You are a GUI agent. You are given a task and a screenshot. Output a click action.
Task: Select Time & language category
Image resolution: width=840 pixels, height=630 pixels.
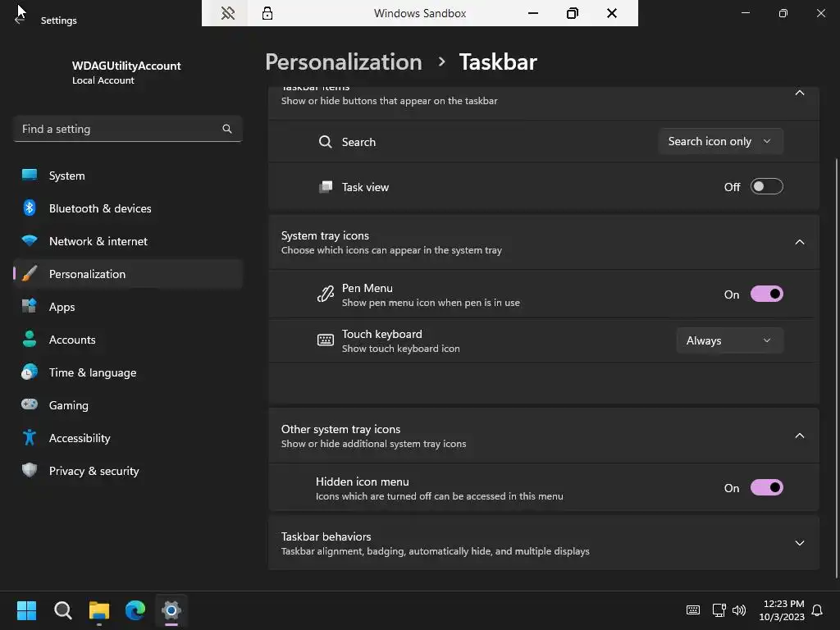[x=127, y=372]
